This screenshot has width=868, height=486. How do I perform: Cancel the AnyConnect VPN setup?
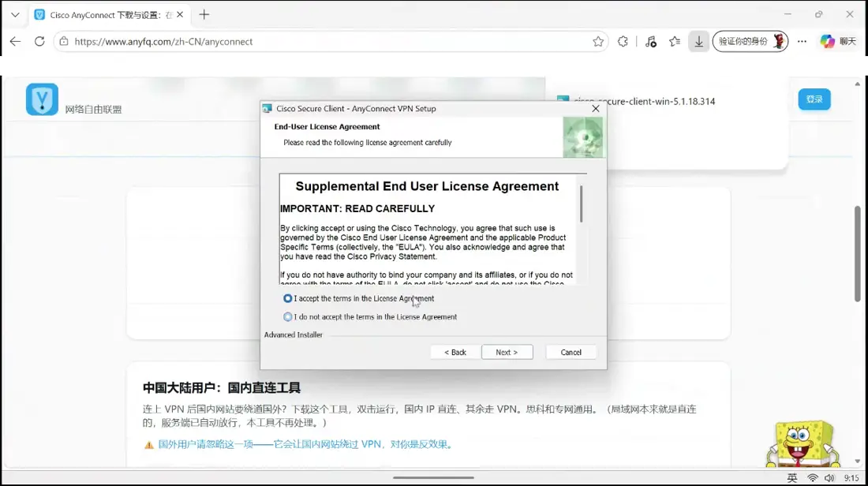coord(571,352)
